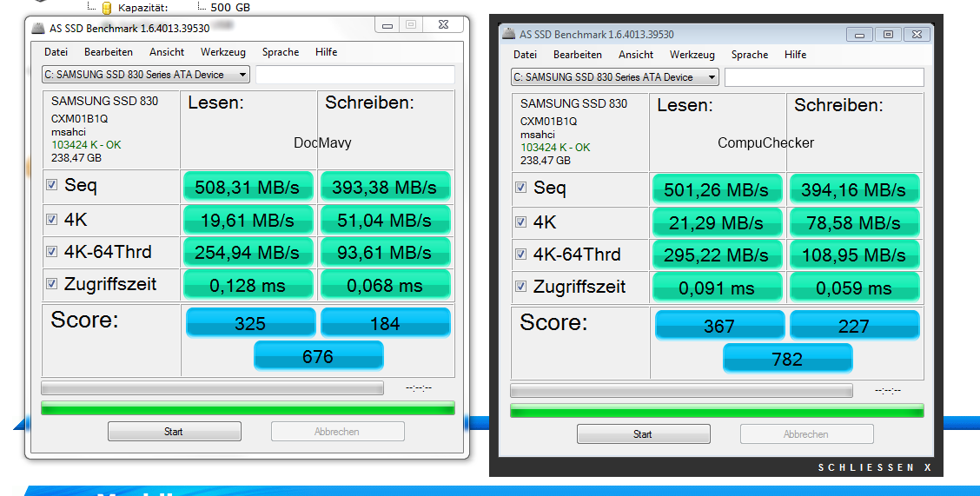Click total score 782

(x=787, y=358)
